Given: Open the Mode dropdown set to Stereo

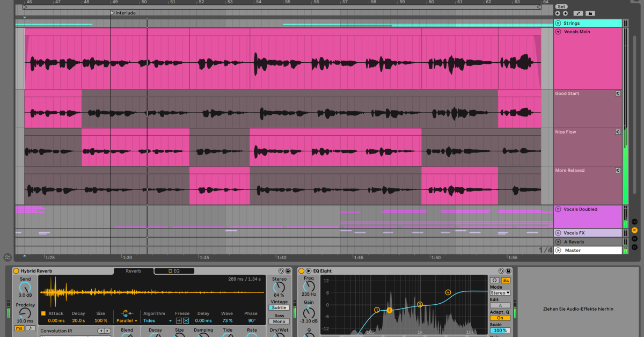Looking at the screenshot, I should (x=499, y=292).
